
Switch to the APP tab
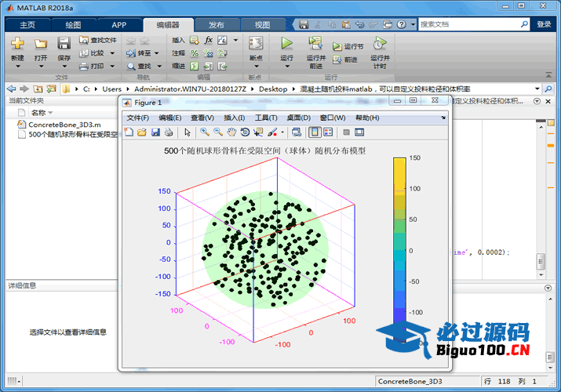coord(118,24)
